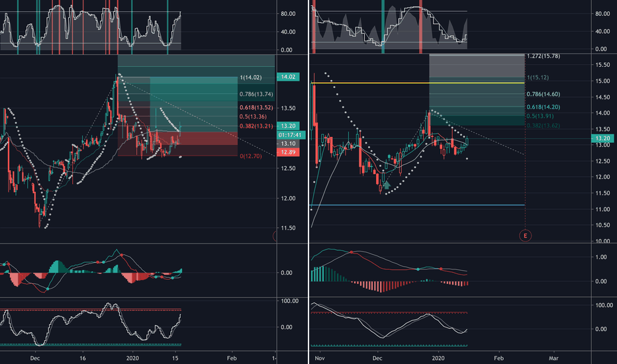Image resolution: width=617 pixels, height=364 pixels.
Task: Click the 01:17:41 countdown label
Action: pos(291,135)
